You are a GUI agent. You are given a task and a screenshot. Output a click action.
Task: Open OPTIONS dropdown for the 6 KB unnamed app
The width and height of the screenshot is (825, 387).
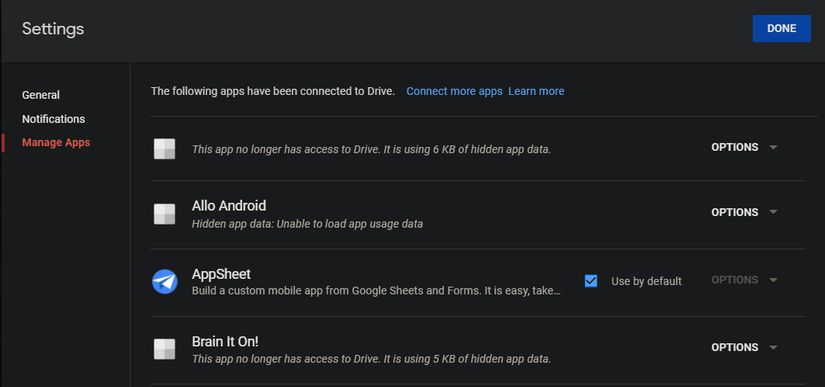[x=744, y=147]
